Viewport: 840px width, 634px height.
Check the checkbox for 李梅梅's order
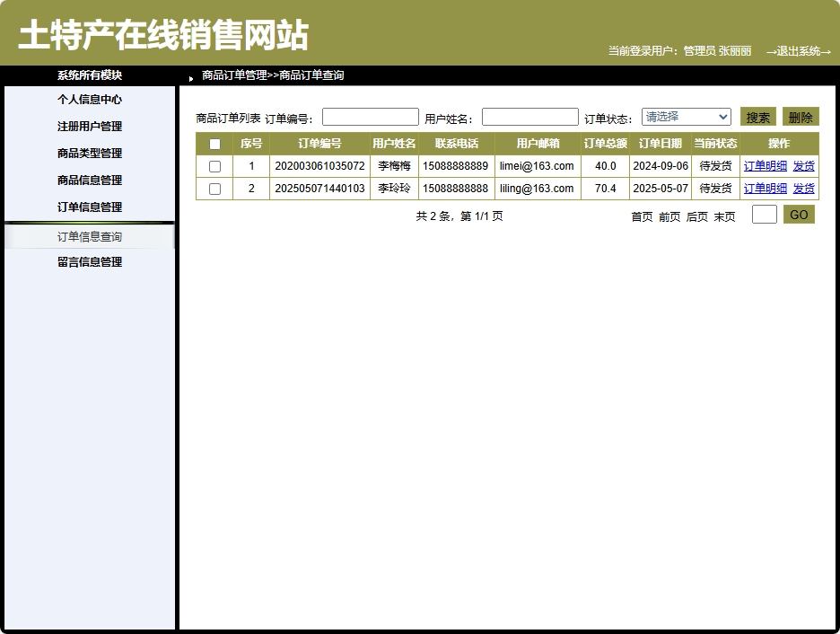tap(214, 165)
